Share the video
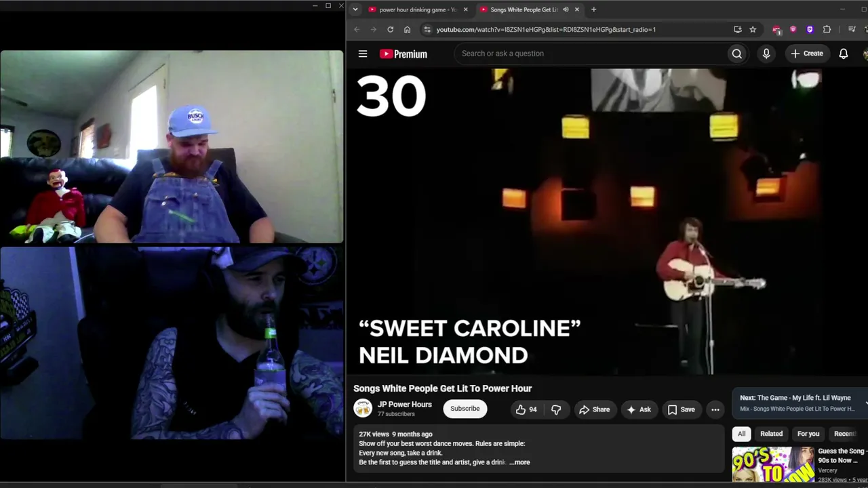868x488 pixels. click(x=594, y=409)
